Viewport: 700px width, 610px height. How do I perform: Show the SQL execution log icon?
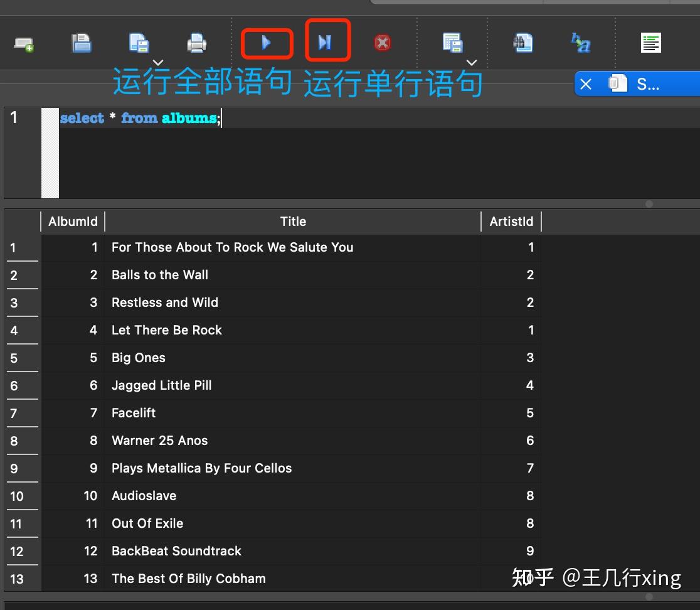[650, 43]
